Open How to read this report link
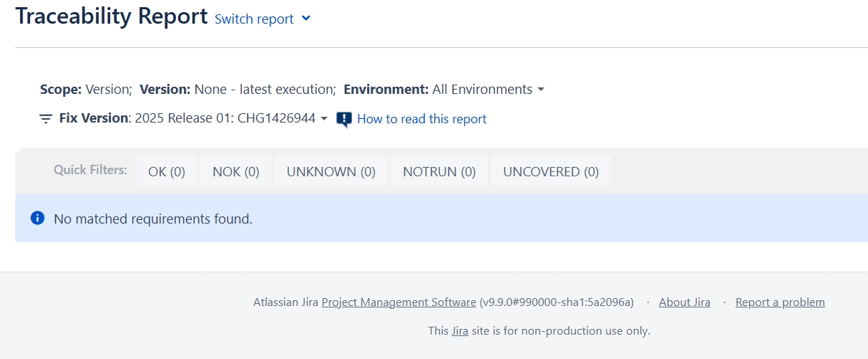This screenshot has height=359, width=868. (x=421, y=119)
